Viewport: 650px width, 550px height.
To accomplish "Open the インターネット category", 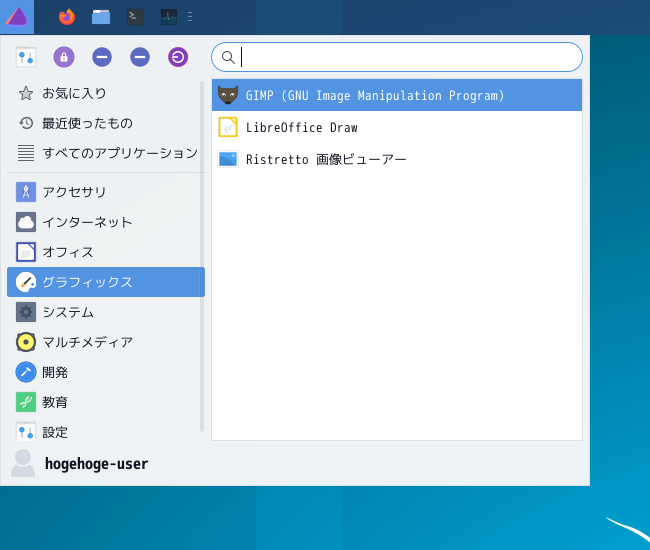I will pyautogui.click(x=104, y=222).
